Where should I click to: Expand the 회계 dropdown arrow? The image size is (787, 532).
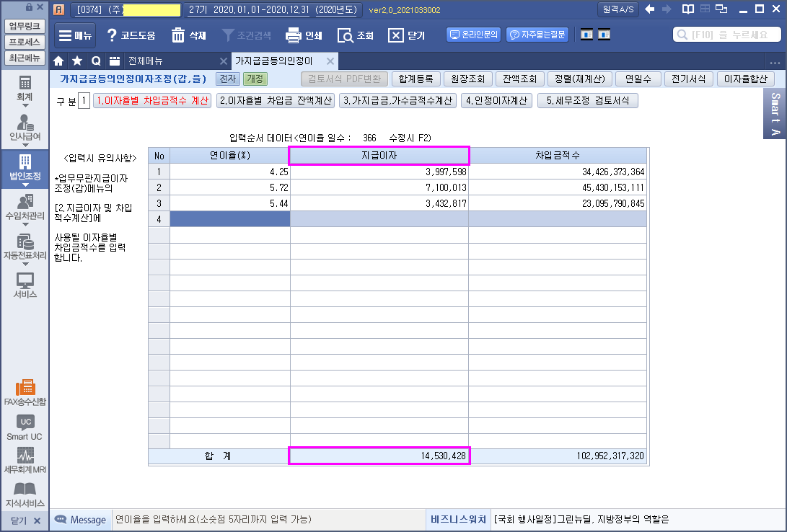[x=25, y=105]
